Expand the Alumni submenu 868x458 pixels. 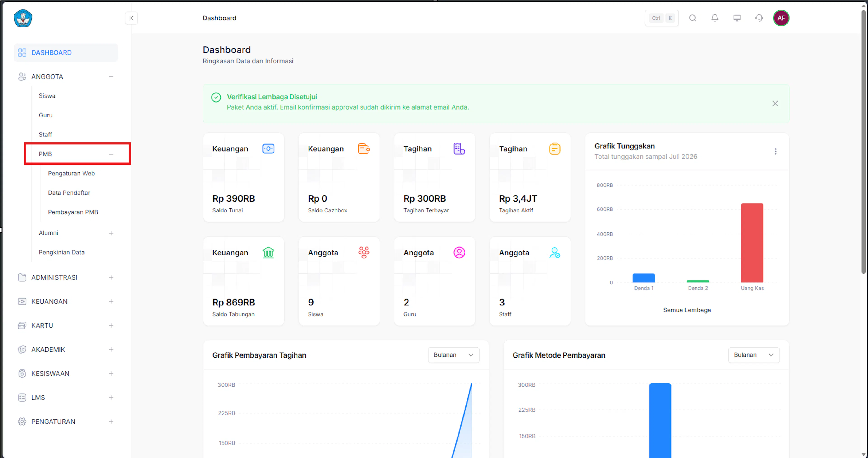(111, 233)
